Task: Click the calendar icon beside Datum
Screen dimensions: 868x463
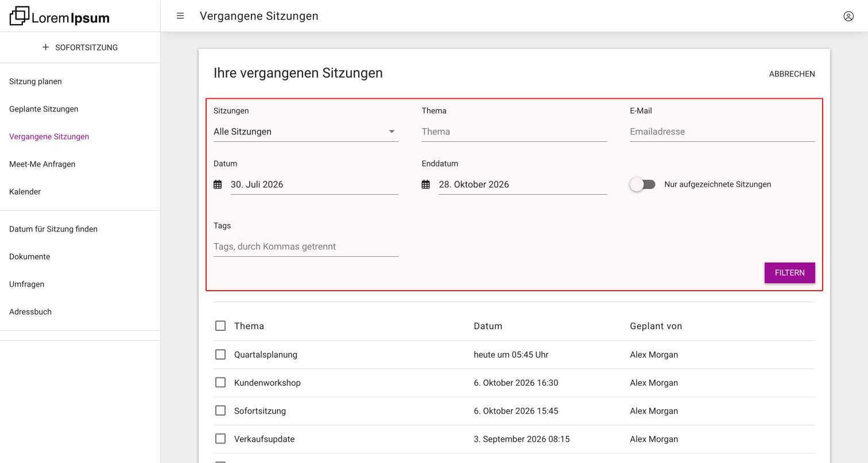Action: point(218,184)
